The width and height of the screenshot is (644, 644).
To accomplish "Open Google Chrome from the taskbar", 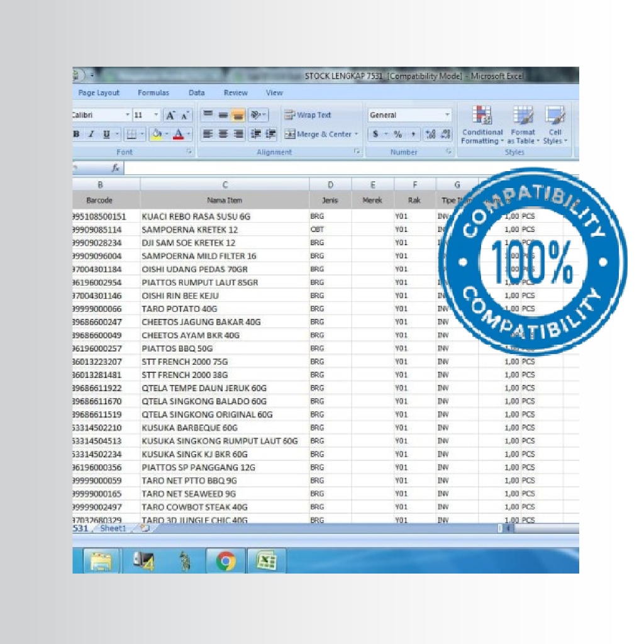I will [226, 560].
